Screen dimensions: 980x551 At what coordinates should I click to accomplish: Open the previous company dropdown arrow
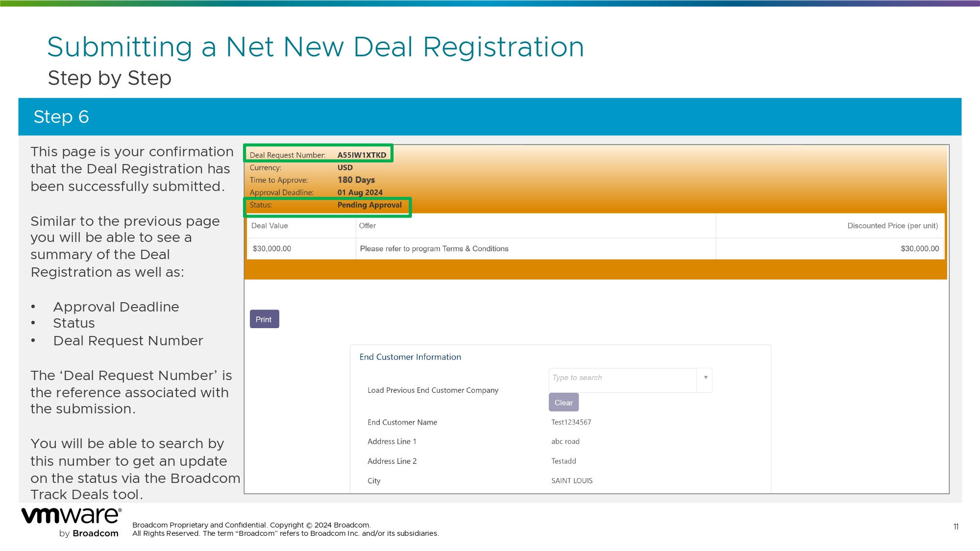click(705, 378)
